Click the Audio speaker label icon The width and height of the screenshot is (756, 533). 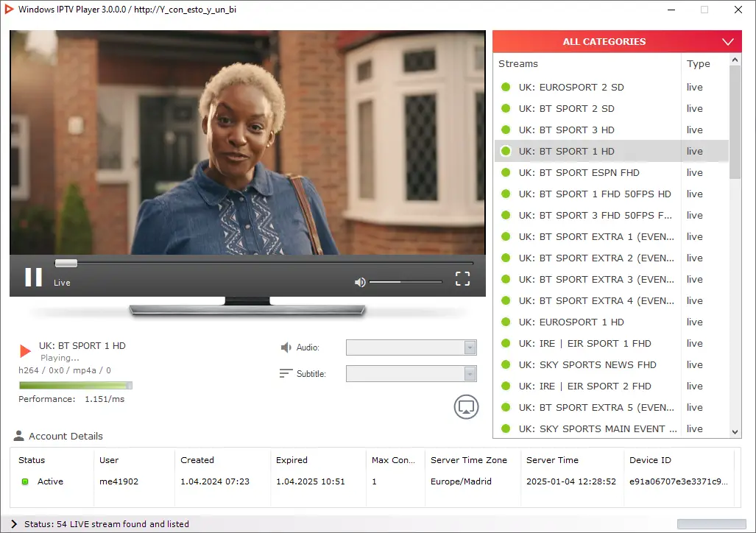point(286,347)
